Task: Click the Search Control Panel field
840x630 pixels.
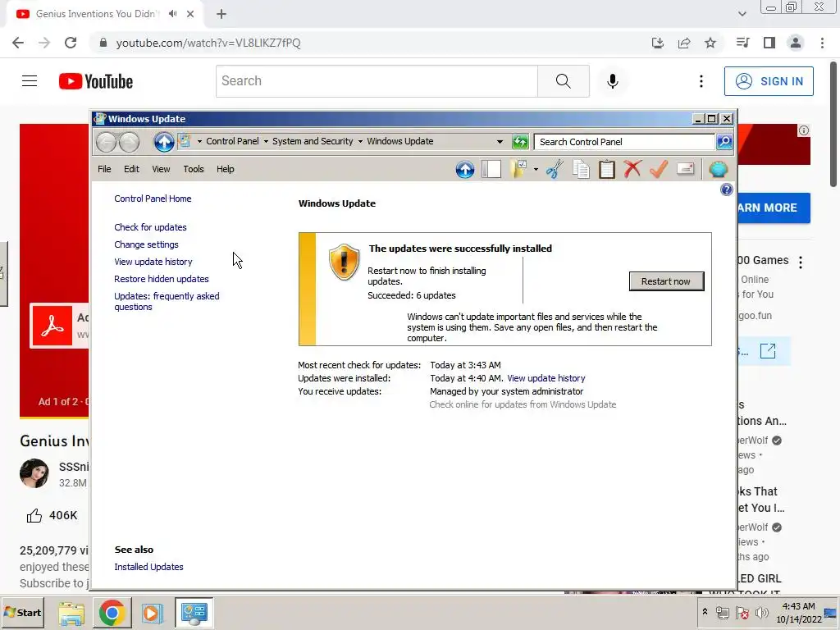Action: coord(624,142)
